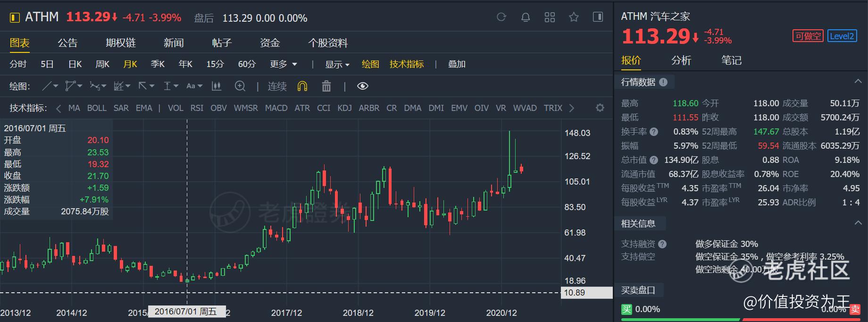Enable the KDJ indicator
868x322 pixels.
(x=344, y=108)
